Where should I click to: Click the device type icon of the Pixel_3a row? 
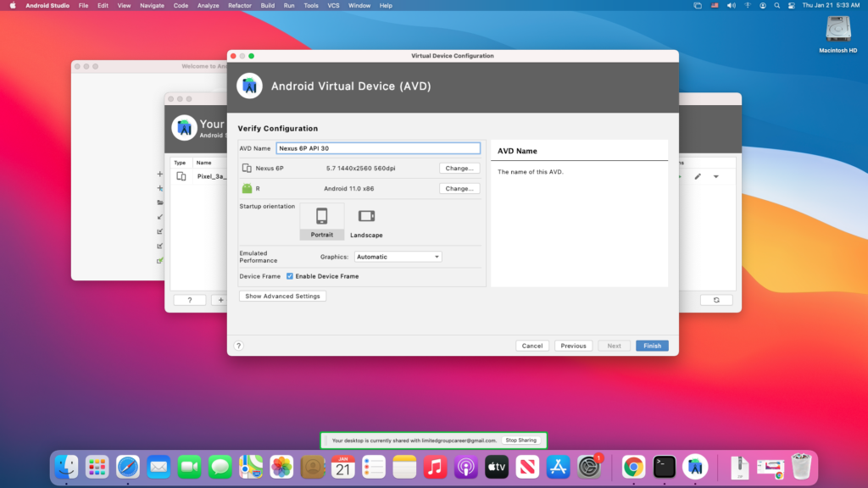181,176
